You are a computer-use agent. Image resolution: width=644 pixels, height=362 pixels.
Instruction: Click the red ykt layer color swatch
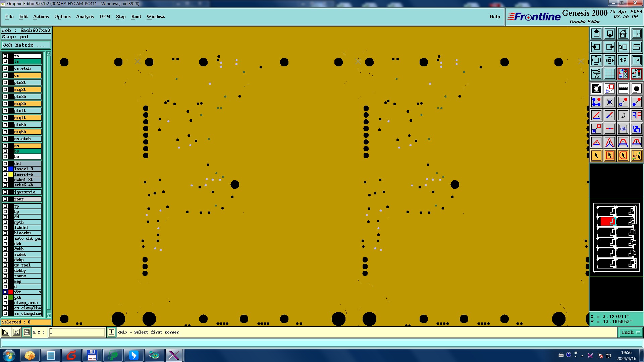(x=11, y=292)
